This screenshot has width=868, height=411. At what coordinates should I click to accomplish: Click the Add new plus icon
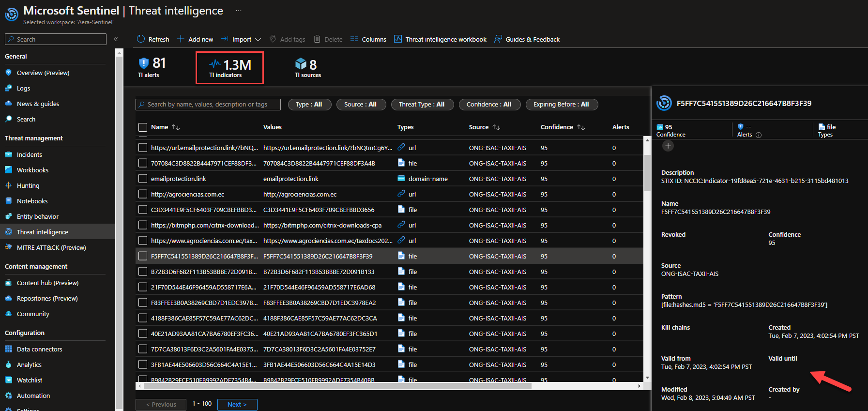click(x=181, y=39)
